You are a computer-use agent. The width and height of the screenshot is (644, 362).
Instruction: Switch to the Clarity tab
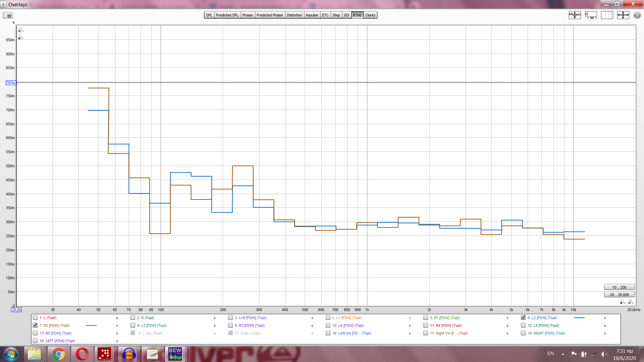tap(370, 15)
